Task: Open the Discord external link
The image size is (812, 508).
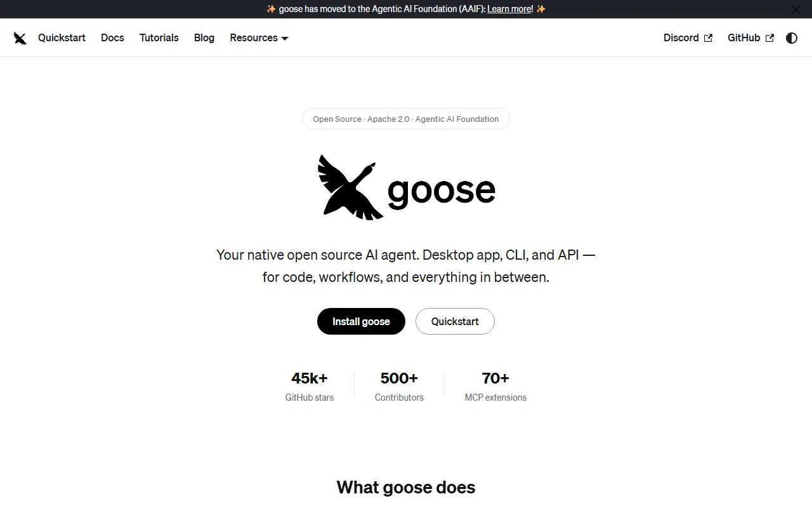Action: 688,38
